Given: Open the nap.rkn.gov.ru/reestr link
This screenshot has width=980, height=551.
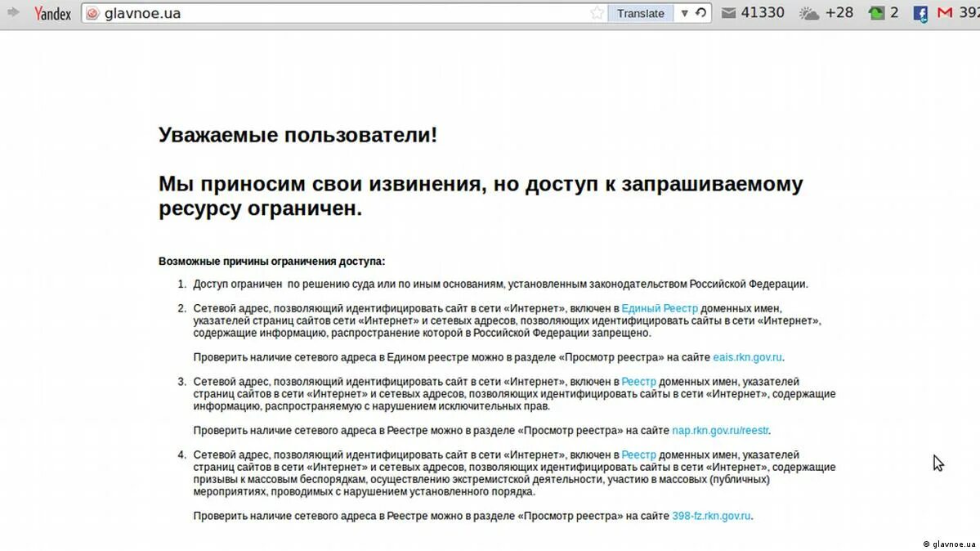Looking at the screenshot, I should pos(720,430).
